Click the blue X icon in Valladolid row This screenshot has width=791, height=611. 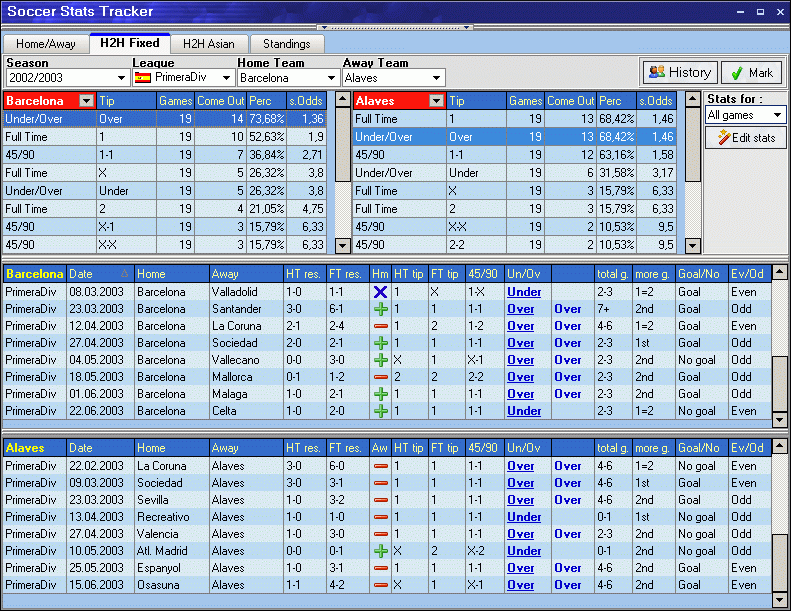[380, 292]
